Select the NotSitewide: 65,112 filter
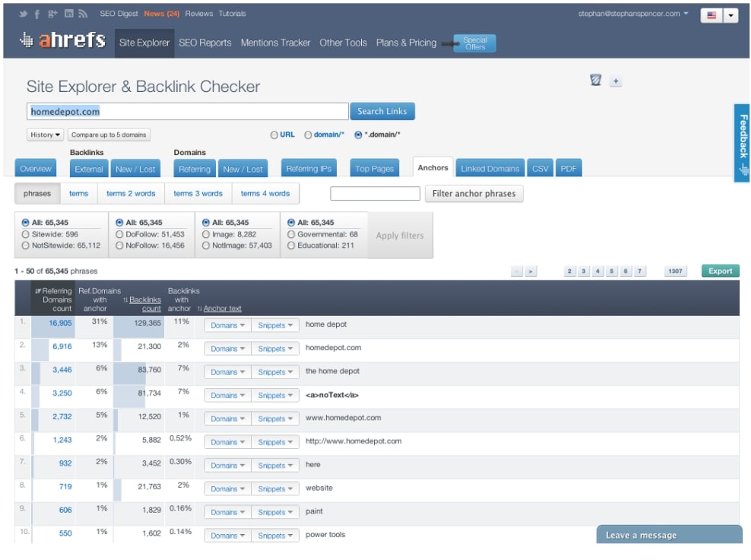The height and width of the screenshot is (560, 751). (26, 245)
